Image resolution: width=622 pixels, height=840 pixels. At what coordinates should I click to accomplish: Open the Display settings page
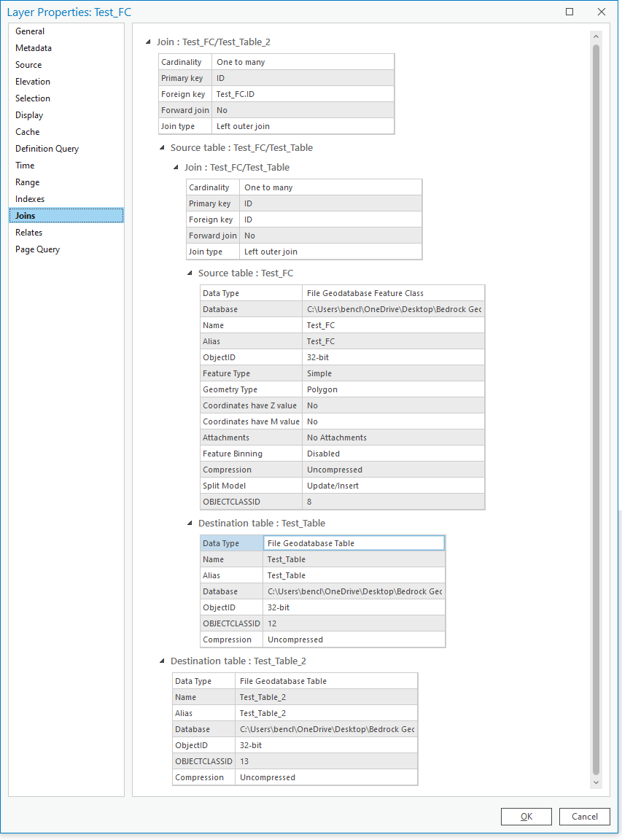click(29, 114)
